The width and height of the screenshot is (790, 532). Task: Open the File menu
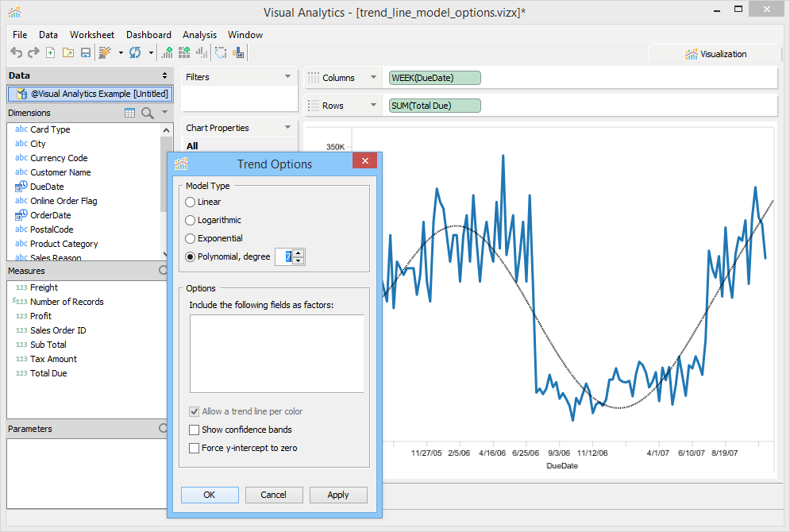[x=20, y=35]
